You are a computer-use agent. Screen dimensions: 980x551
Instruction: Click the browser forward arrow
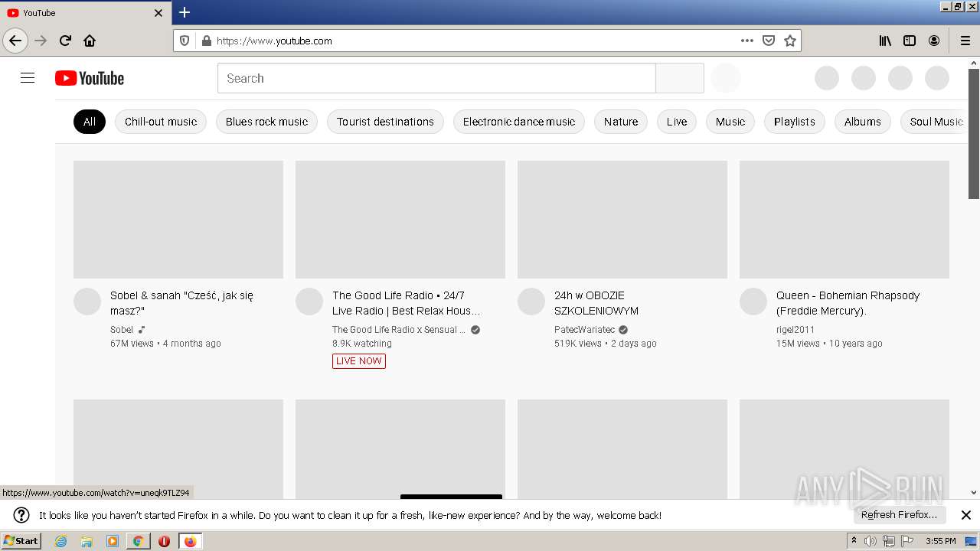pos(41,41)
